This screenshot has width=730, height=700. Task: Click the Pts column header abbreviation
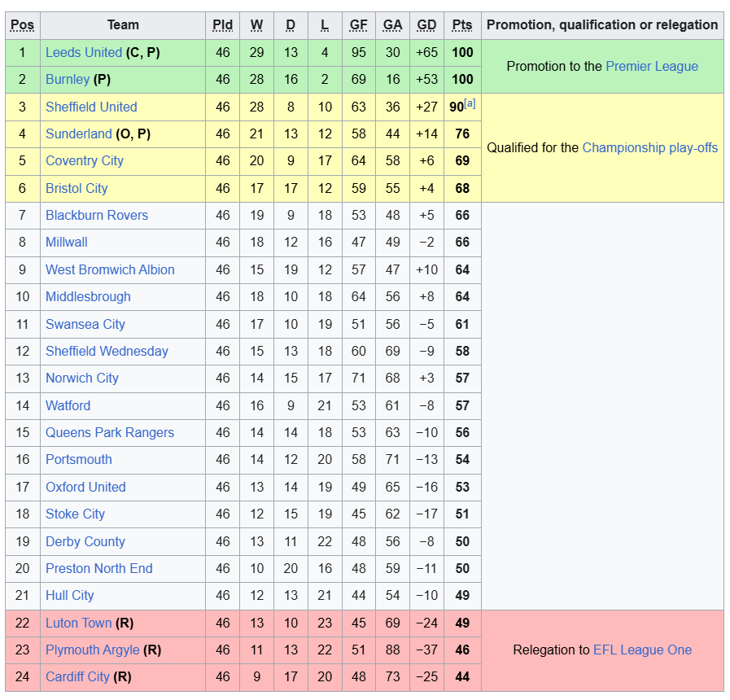click(462, 25)
